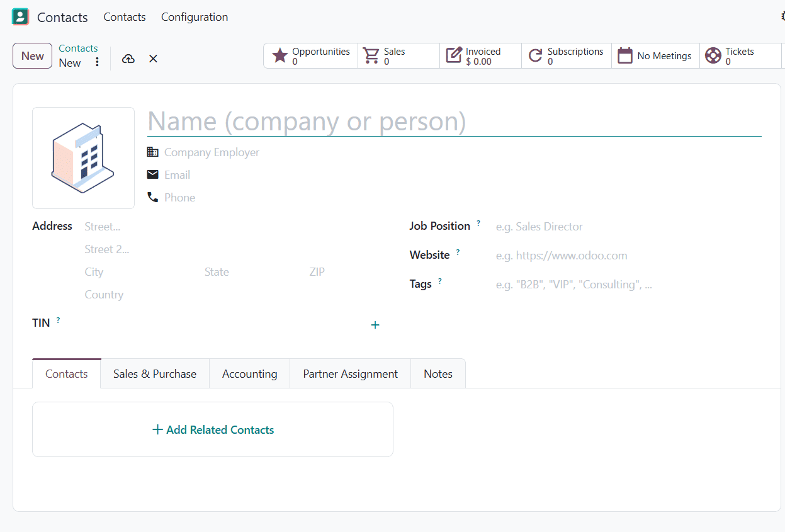Open the No Meetings stat button
The image size is (785, 532).
pos(656,56)
